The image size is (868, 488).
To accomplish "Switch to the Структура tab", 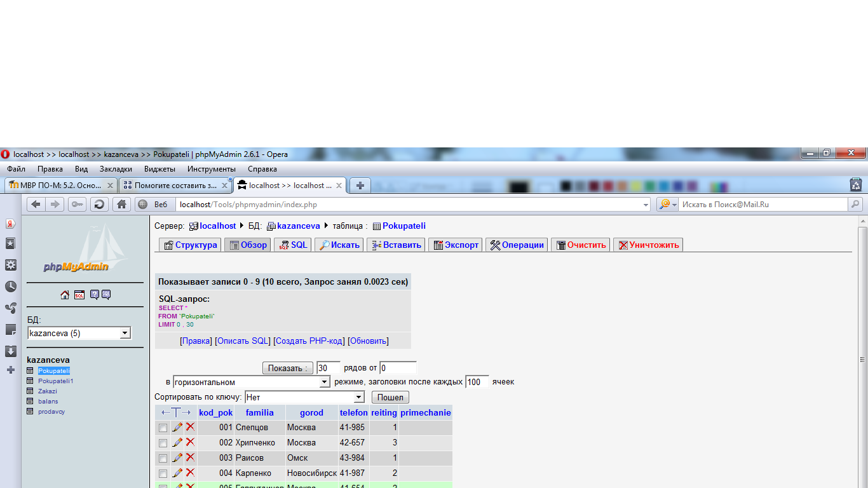I will [x=190, y=245].
